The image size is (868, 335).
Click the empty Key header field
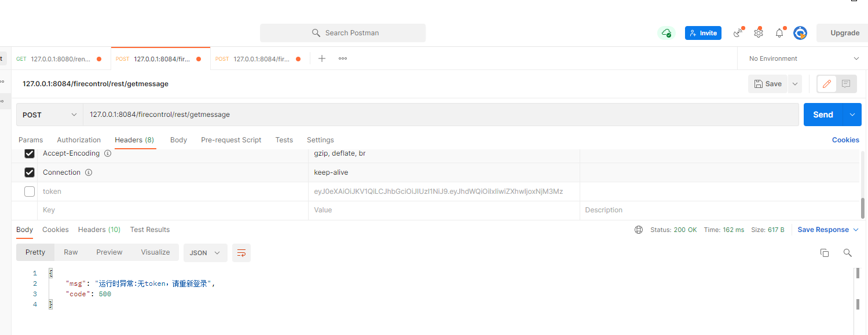[173, 210]
